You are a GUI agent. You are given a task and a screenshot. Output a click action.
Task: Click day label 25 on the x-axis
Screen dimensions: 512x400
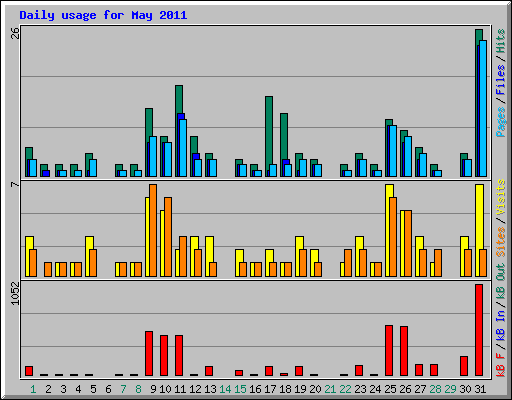click(390, 389)
